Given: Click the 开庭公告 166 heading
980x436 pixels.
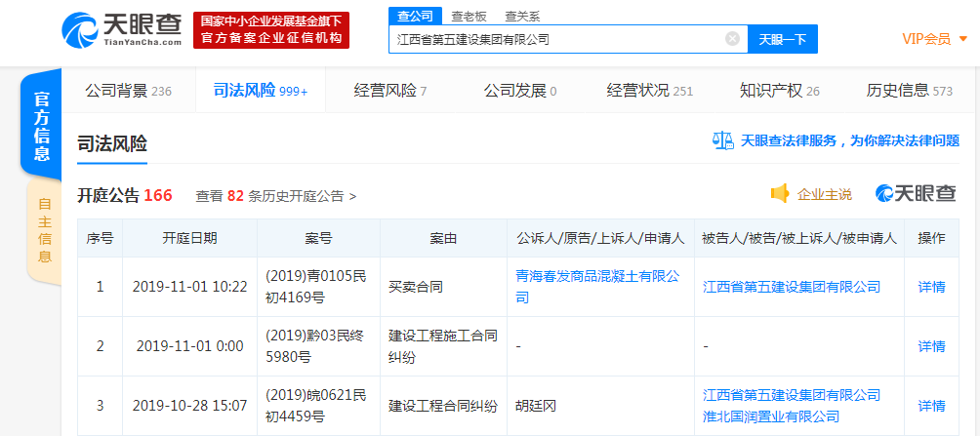Looking at the screenshot, I should (124, 195).
